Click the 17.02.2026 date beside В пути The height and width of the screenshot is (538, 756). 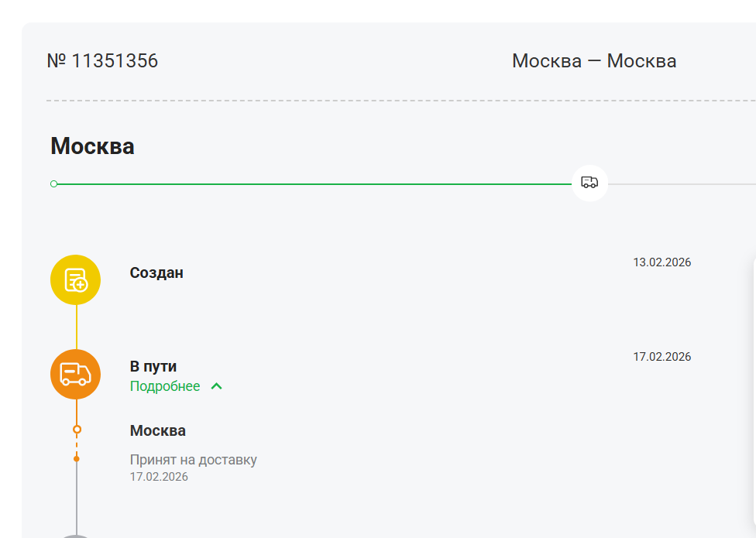pos(661,357)
